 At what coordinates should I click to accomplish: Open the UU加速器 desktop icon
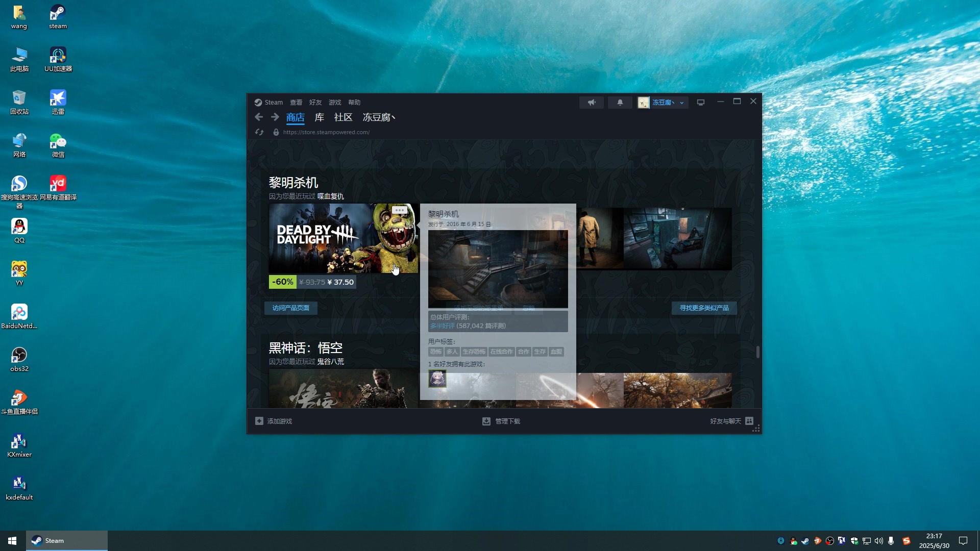(x=58, y=60)
